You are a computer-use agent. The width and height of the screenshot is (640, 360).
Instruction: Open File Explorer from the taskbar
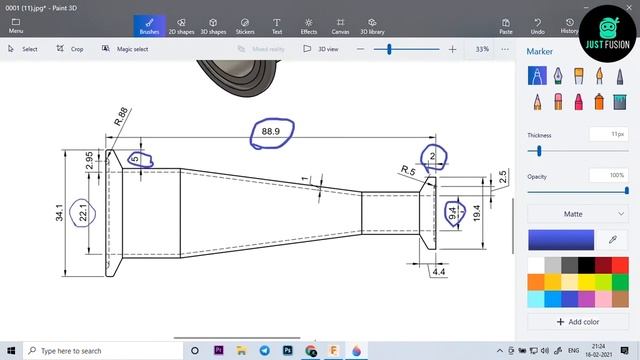(x=241, y=350)
